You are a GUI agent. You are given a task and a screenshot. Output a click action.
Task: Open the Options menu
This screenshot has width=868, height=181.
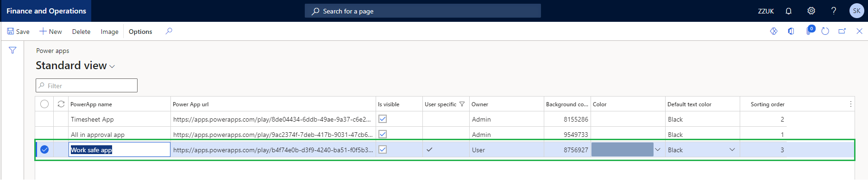point(140,32)
